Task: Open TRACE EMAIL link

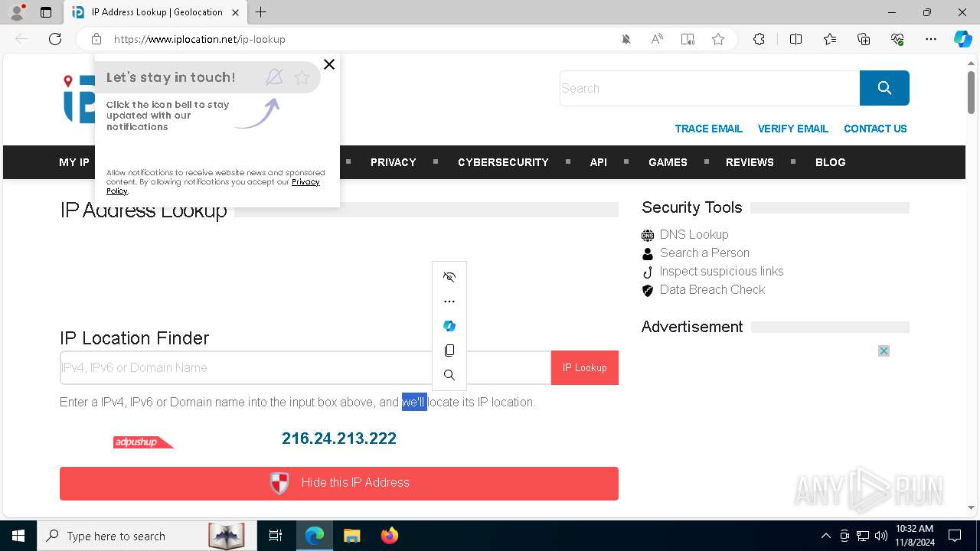Action: [x=709, y=129]
